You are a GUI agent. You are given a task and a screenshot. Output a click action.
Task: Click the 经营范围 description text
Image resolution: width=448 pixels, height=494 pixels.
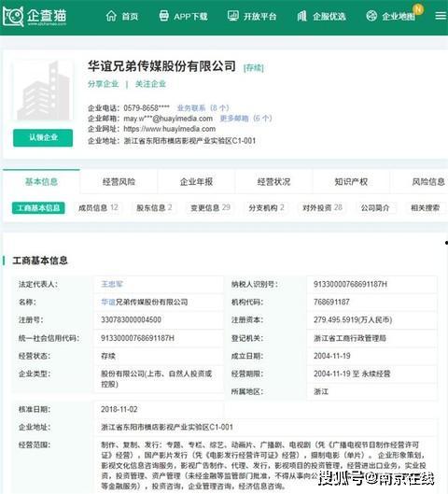click(x=263, y=465)
